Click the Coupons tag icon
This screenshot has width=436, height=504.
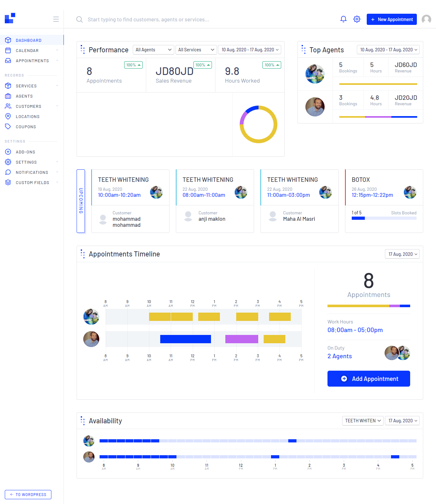pos(8,127)
